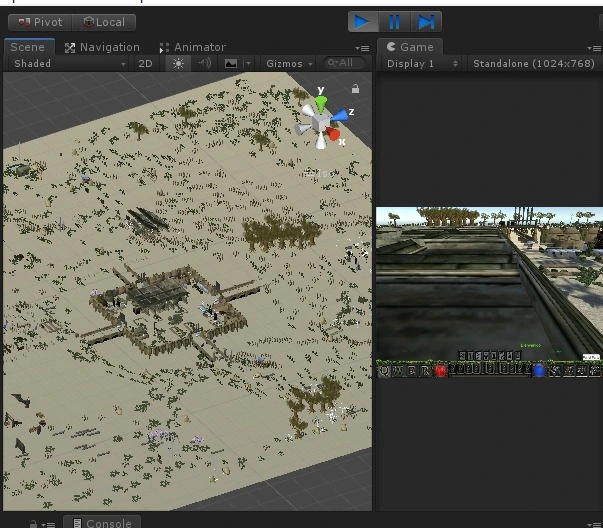Click the R skill slot in game
This screenshot has width=603, height=528.
425,371
